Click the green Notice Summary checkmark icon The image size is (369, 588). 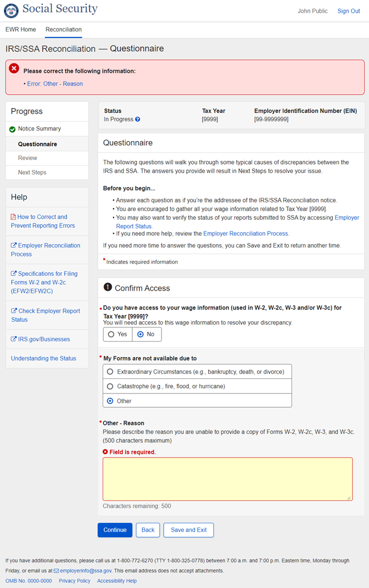point(12,129)
